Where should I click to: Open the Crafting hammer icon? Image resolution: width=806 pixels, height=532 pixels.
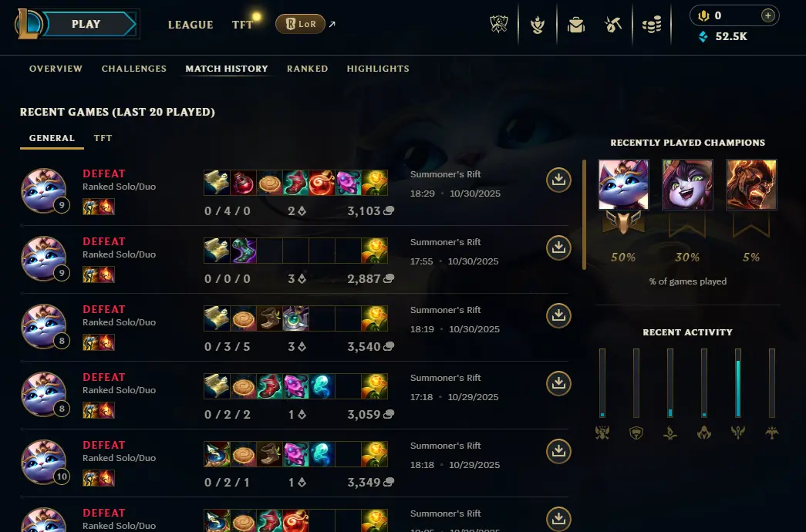[x=612, y=24]
